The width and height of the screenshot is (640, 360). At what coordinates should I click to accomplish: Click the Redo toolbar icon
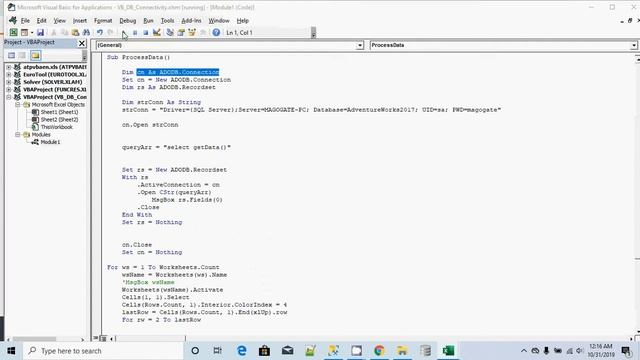[110, 32]
